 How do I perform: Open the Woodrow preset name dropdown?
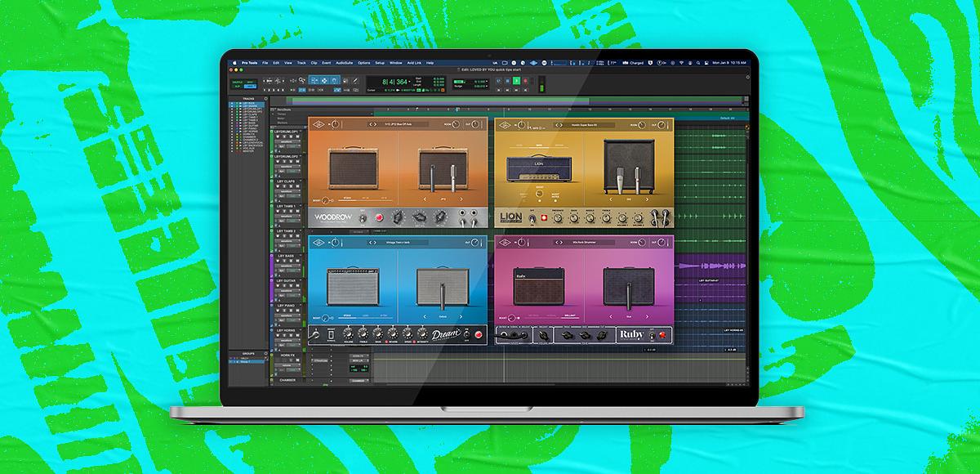pyautogui.click(x=398, y=124)
